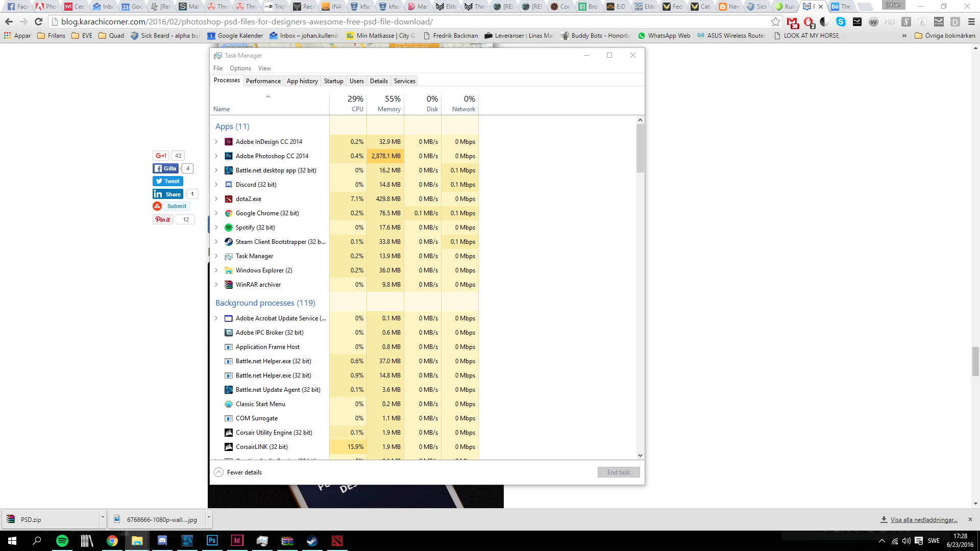Click the WinRAR archiver process icon
Image resolution: width=980 pixels, height=551 pixels.
229,285
